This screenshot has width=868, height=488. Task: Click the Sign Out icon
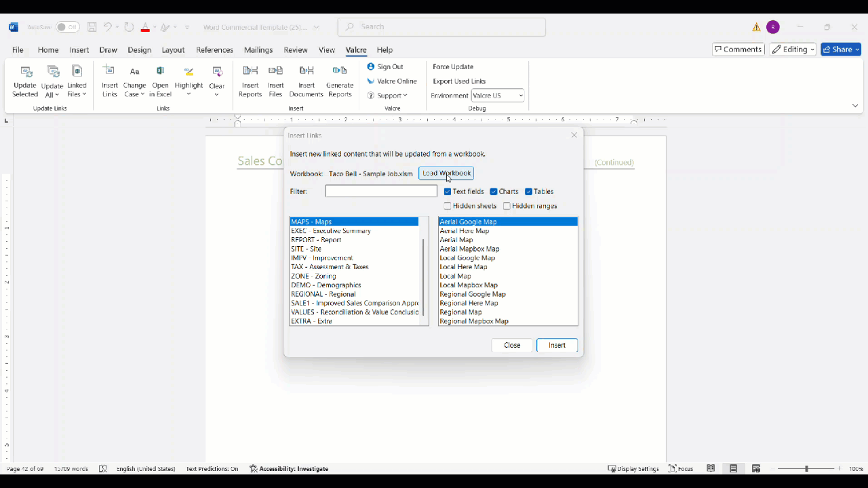tap(371, 66)
